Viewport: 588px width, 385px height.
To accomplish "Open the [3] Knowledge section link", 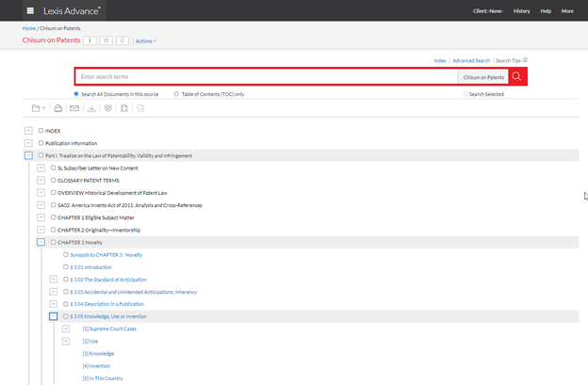I will [x=98, y=354].
